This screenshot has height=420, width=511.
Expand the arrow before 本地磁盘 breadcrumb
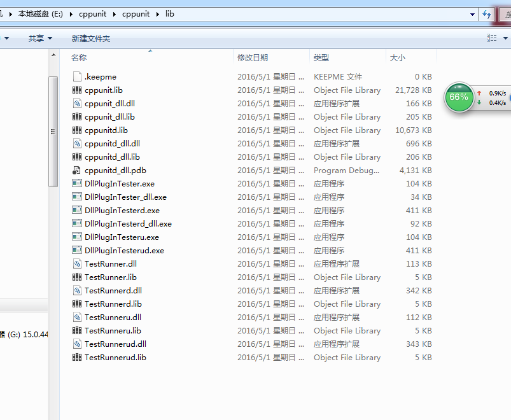11,15
